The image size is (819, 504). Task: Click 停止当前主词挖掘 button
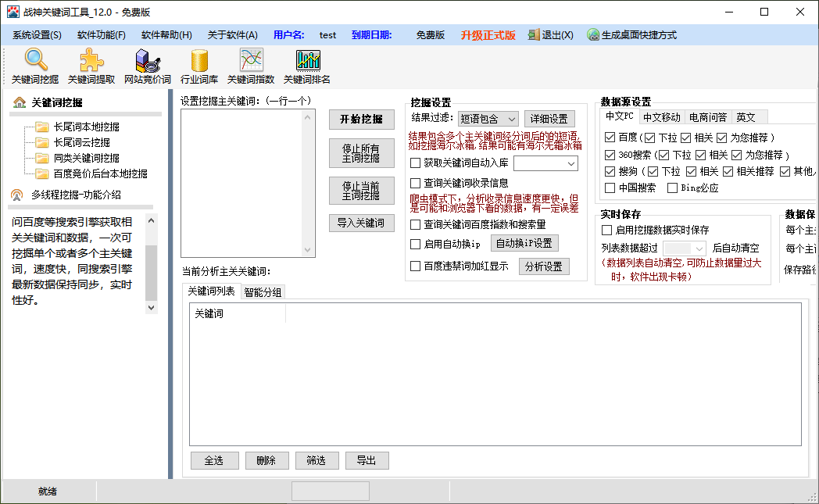tap(362, 191)
